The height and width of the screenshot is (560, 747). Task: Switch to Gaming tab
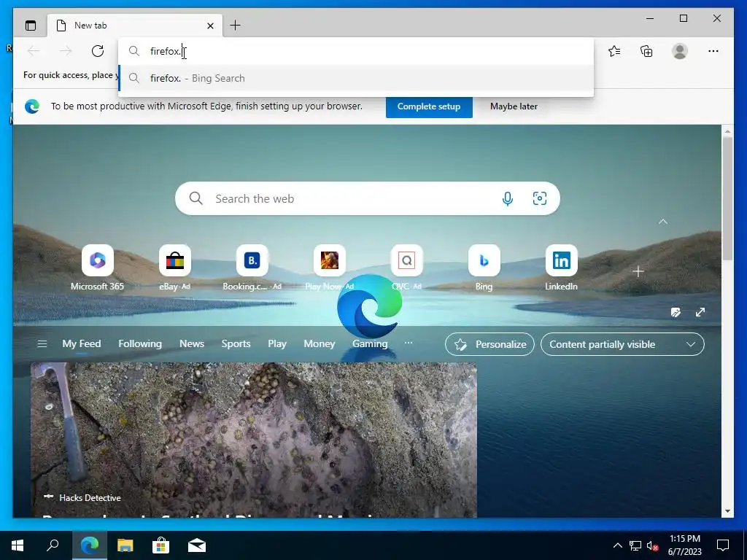click(x=370, y=344)
